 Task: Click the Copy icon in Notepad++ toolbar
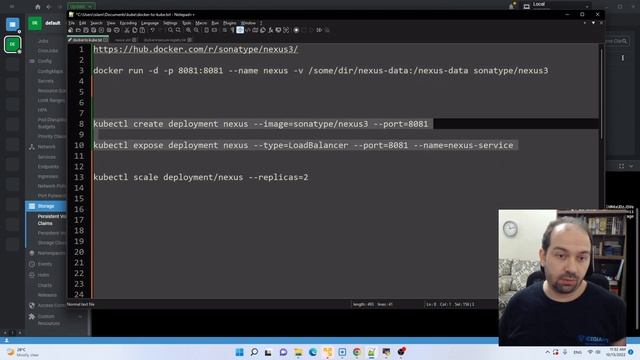pos(135,30)
